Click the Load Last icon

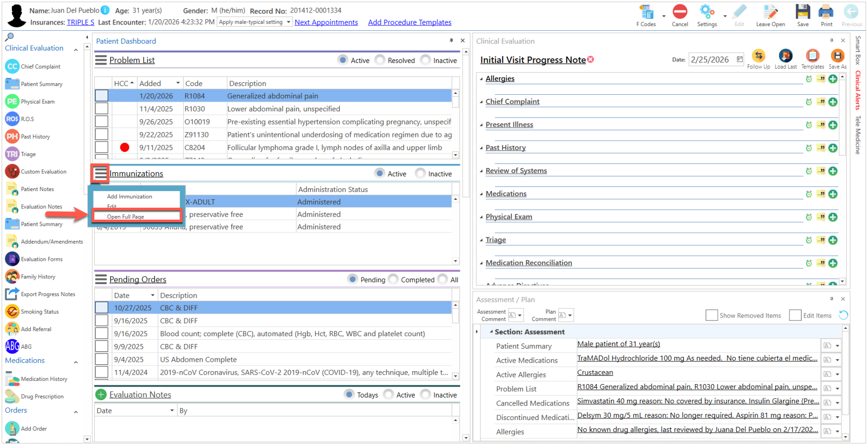[785, 56]
